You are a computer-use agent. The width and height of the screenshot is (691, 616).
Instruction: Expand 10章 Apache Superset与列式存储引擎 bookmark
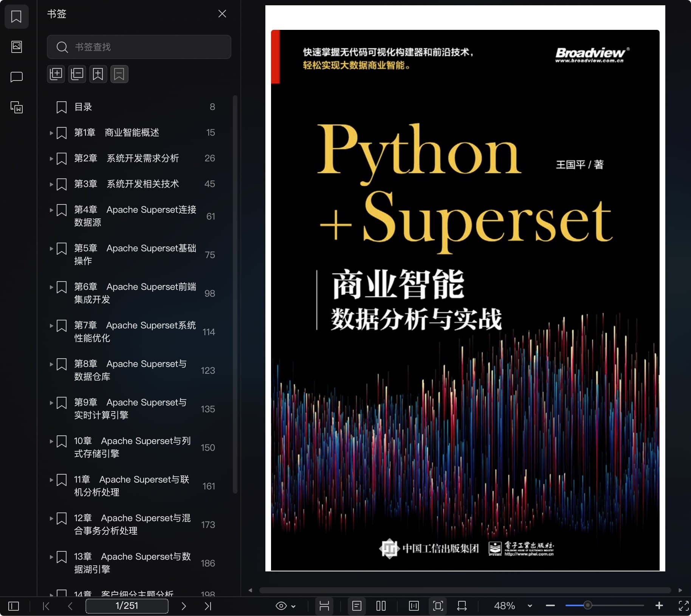[x=51, y=441]
